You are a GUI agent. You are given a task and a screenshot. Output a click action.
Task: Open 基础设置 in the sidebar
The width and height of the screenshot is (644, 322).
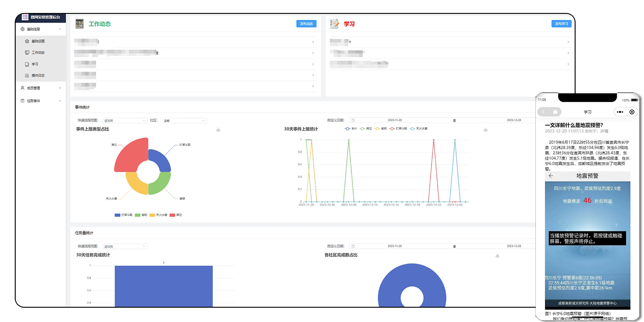click(x=38, y=41)
